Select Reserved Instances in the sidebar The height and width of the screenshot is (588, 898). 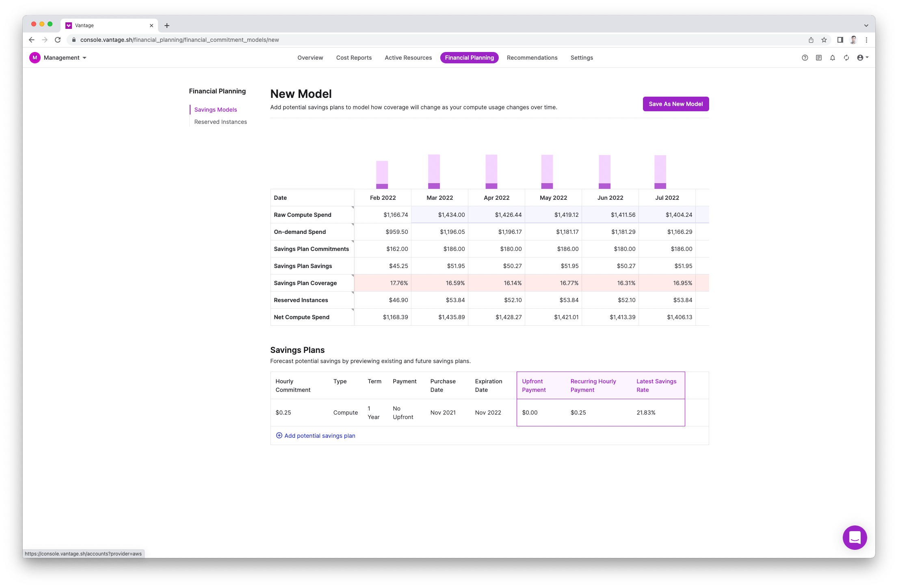(221, 122)
